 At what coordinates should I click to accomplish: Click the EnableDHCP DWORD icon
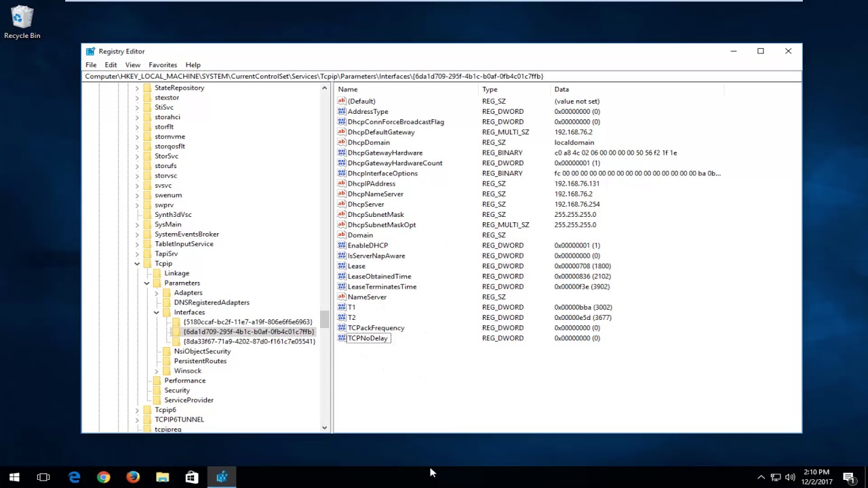[342, 245]
